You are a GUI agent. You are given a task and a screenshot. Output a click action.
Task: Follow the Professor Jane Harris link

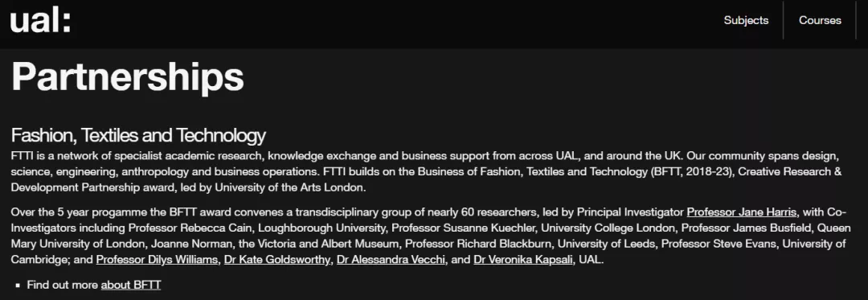click(742, 212)
